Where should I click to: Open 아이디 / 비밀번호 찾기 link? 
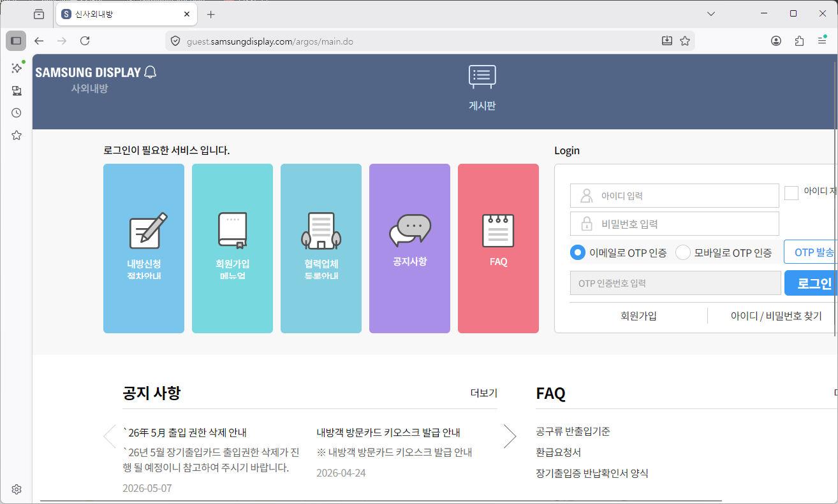click(776, 316)
